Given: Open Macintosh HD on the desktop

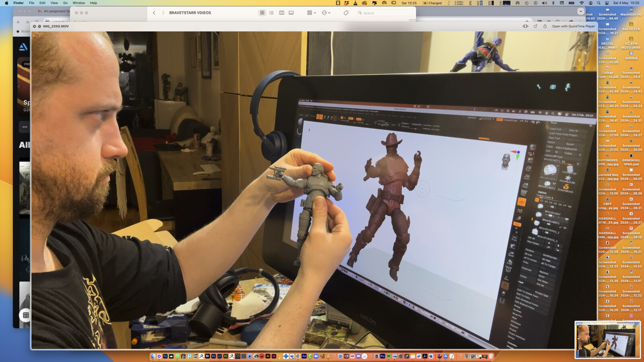Looking at the screenshot, I should pos(631,12).
